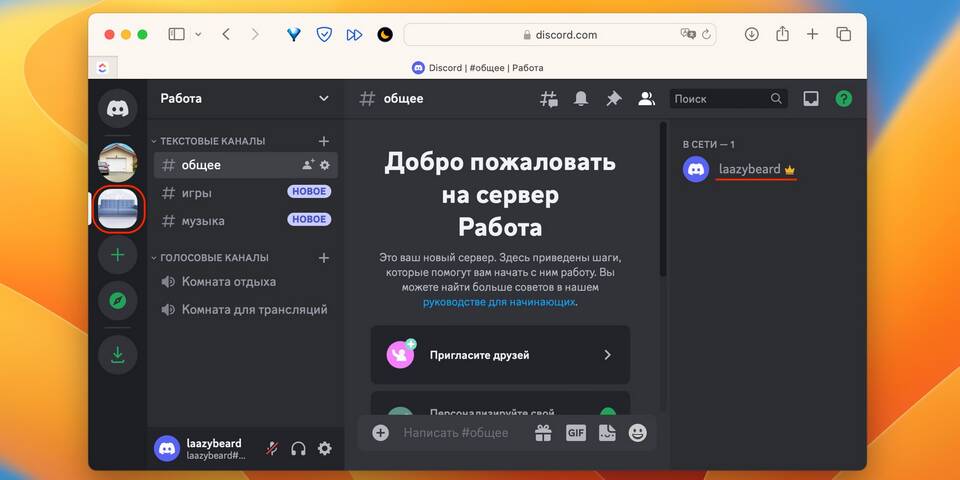The width and height of the screenshot is (960, 480).
Task: Open the GIF picker
Action: coord(576,433)
